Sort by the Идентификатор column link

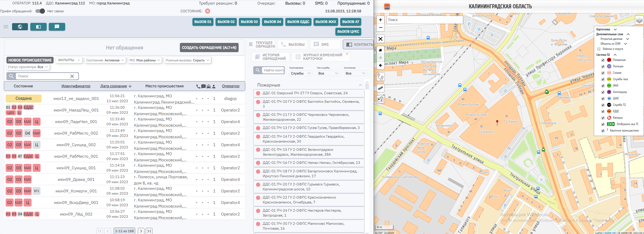click(x=76, y=86)
